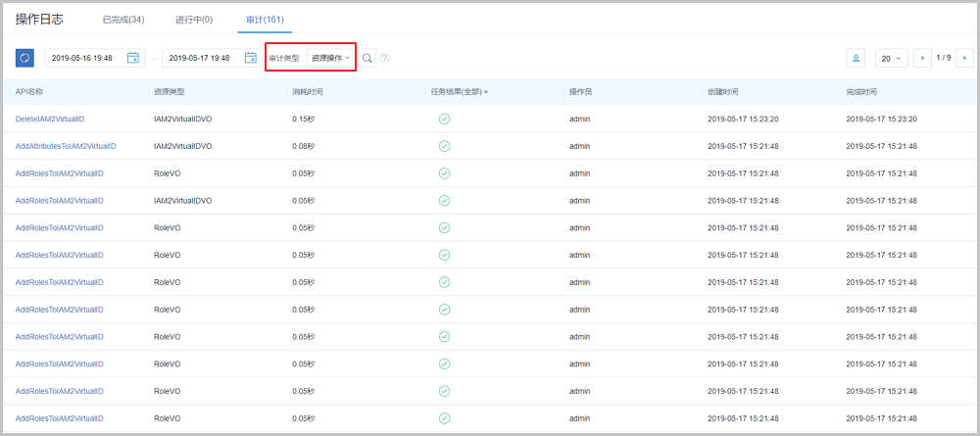Viewport: 980px width, 436px height.
Task: Click the end time field 2019-05-17 19:48
Action: [201, 58]
